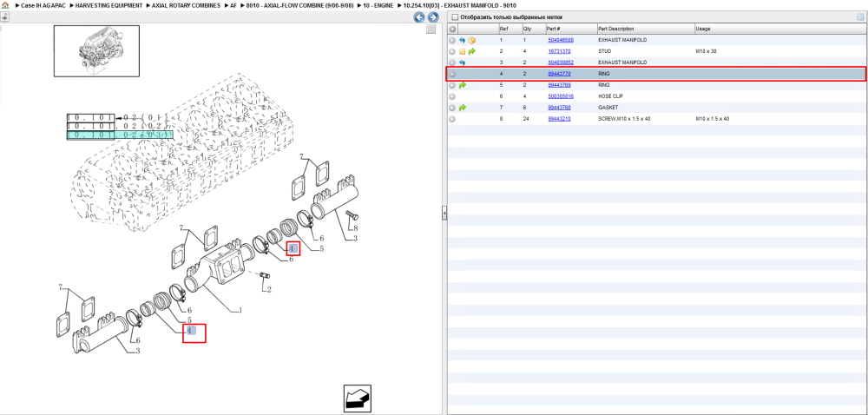The height and width of the screenshot is (415, 868).
Task: Click the panel dock icon below the home icon
Action: click(4, 16)
